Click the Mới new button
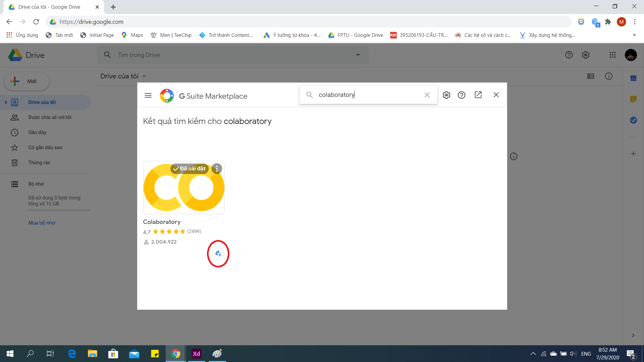 [x=27, y=81]
